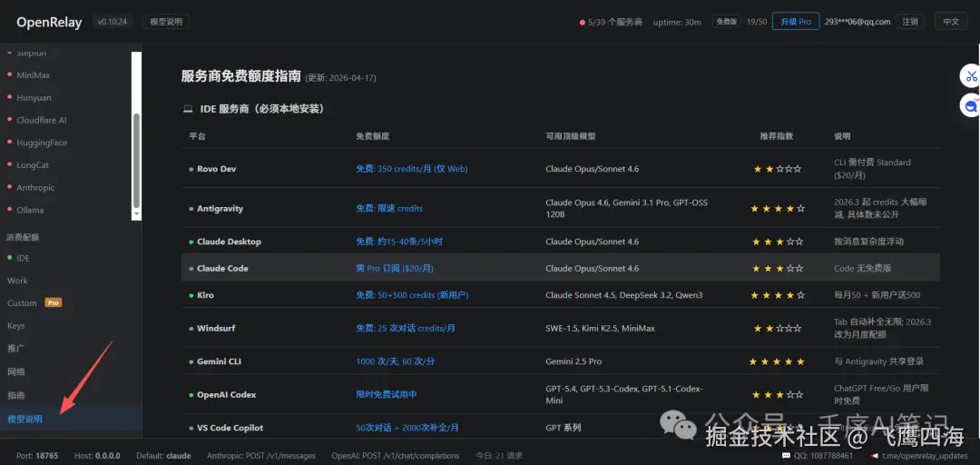Open Work in the sidebar
The height and width of the screenshot is (465, 980).
point(17,281)
